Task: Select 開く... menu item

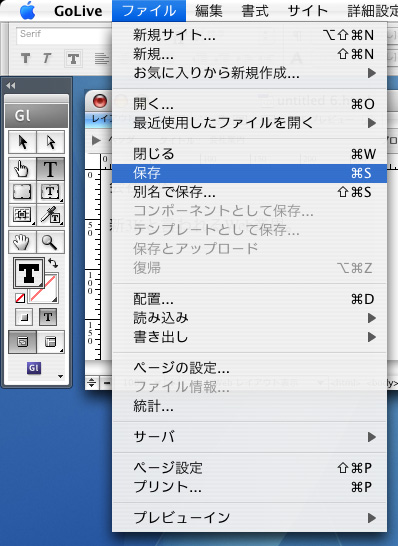Action: (x=249, y=104)
